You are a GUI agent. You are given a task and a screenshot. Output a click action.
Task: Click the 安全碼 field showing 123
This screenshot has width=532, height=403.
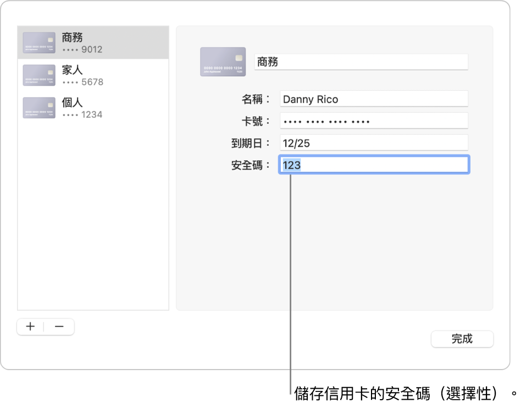coord(374,165)
